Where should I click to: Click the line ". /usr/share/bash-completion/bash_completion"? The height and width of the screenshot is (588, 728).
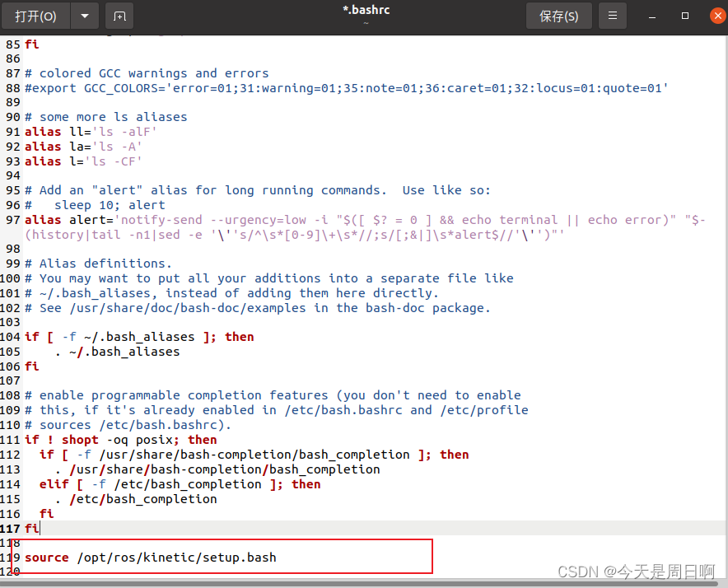[217, 469]
